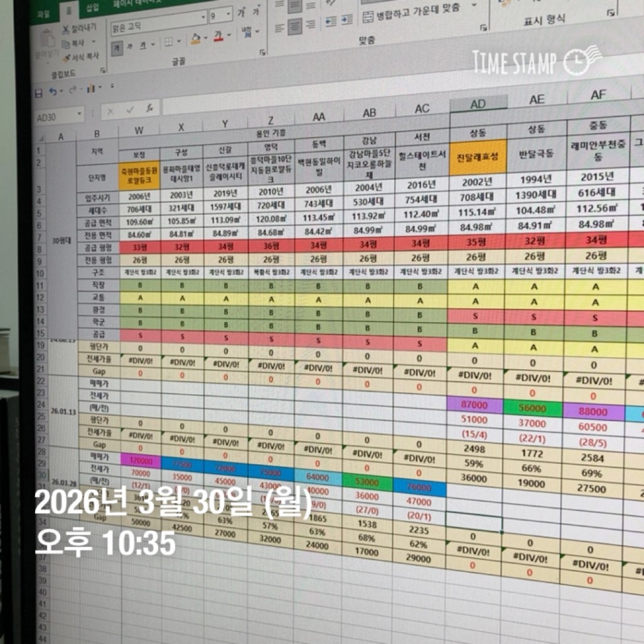Expand the Customize Quick Access Toolbar arrow
Screen dimensions: 644x644
point(112,86)
